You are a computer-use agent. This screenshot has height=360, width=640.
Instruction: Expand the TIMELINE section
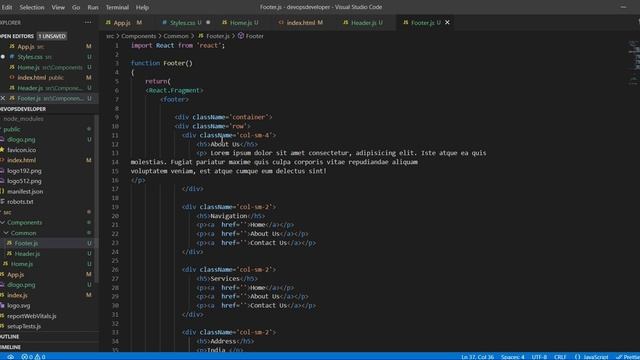[x=10, y=347]
